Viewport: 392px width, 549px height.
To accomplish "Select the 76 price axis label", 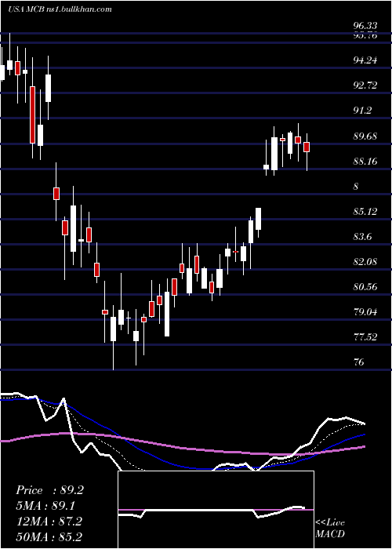I will 359,362.
